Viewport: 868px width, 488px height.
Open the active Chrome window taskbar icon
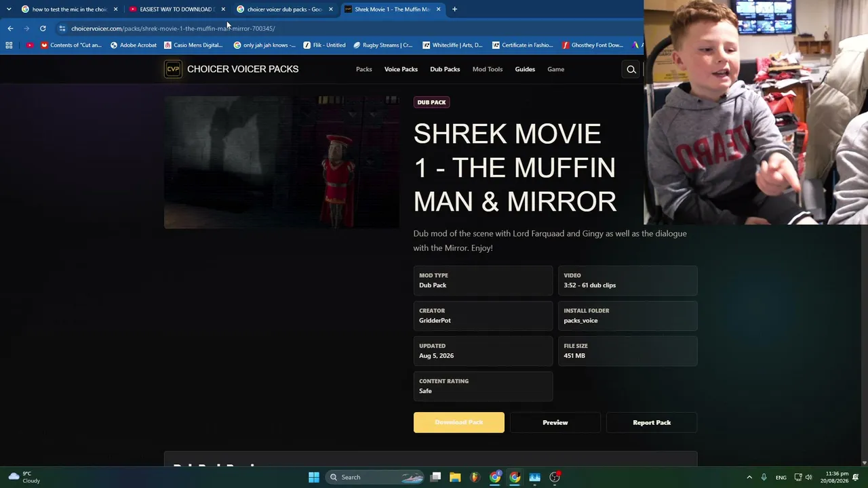pyautogui.click(x=515, y=477)
